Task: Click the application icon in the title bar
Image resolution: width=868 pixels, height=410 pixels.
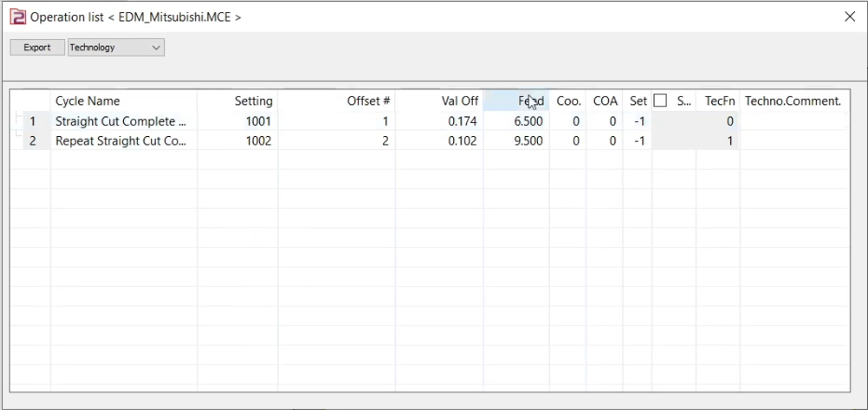Action: coord(17,17)
